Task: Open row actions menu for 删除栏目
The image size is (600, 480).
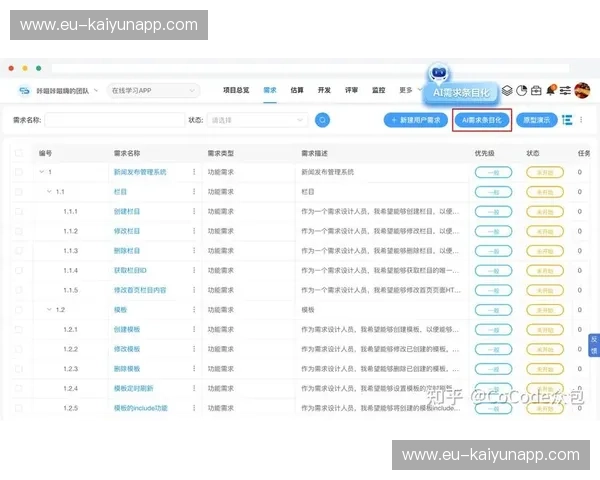Action: (x=194, y=251)
